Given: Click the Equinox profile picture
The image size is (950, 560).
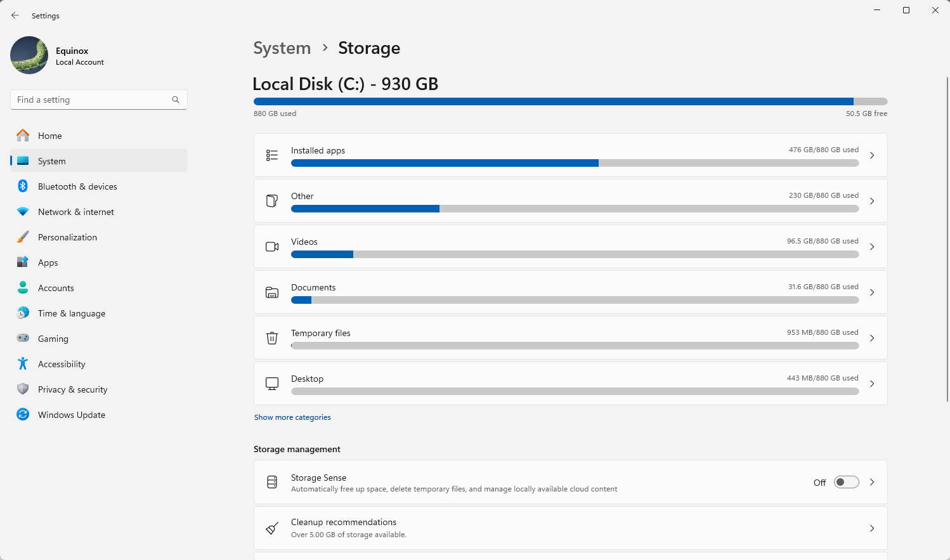Looking at the screenshot, I should click(29, 55).
